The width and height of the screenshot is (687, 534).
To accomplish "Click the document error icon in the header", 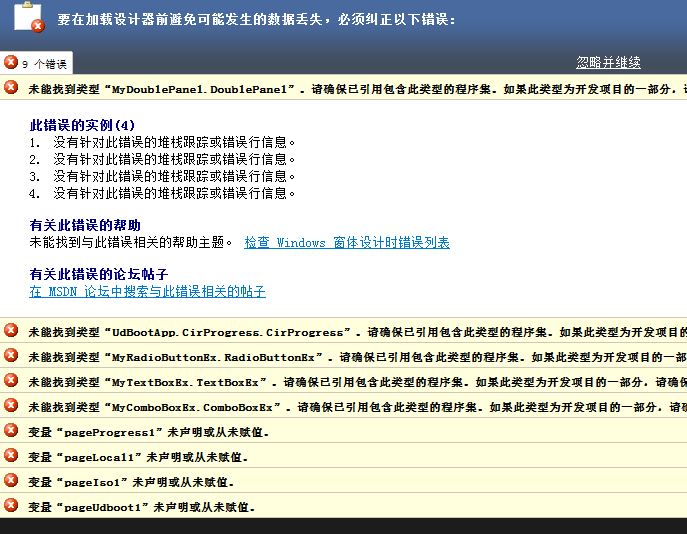I will (28, 20).
